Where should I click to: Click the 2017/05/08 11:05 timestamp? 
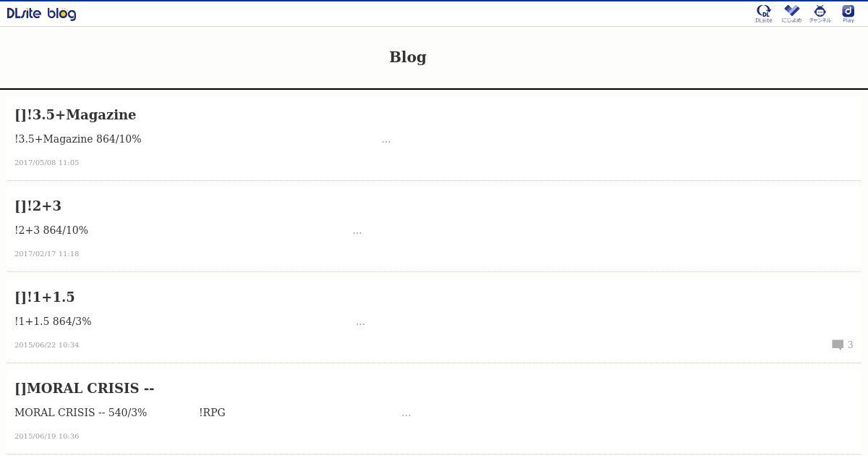pos(47,162)
